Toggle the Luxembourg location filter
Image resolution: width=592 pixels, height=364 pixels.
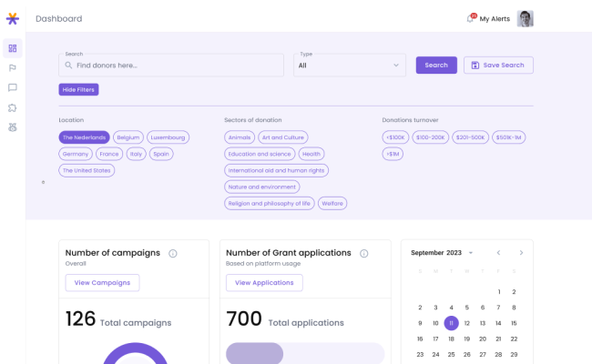tap(168, 137)
